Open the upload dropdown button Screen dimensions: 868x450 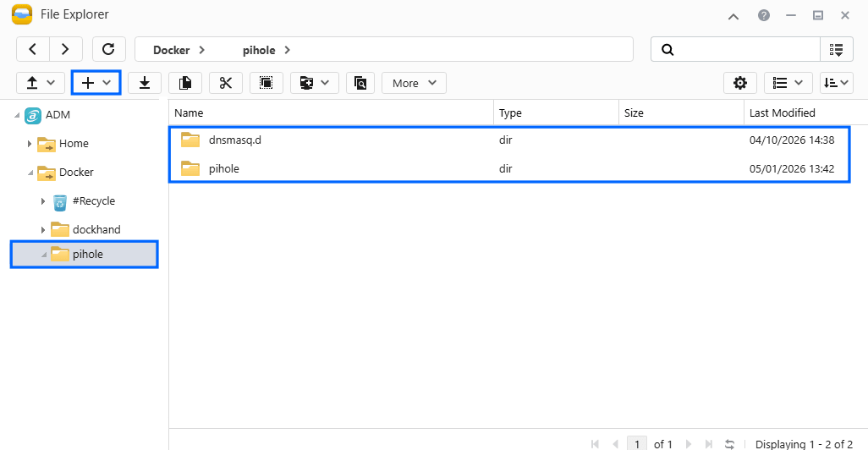tap(41, 83)
